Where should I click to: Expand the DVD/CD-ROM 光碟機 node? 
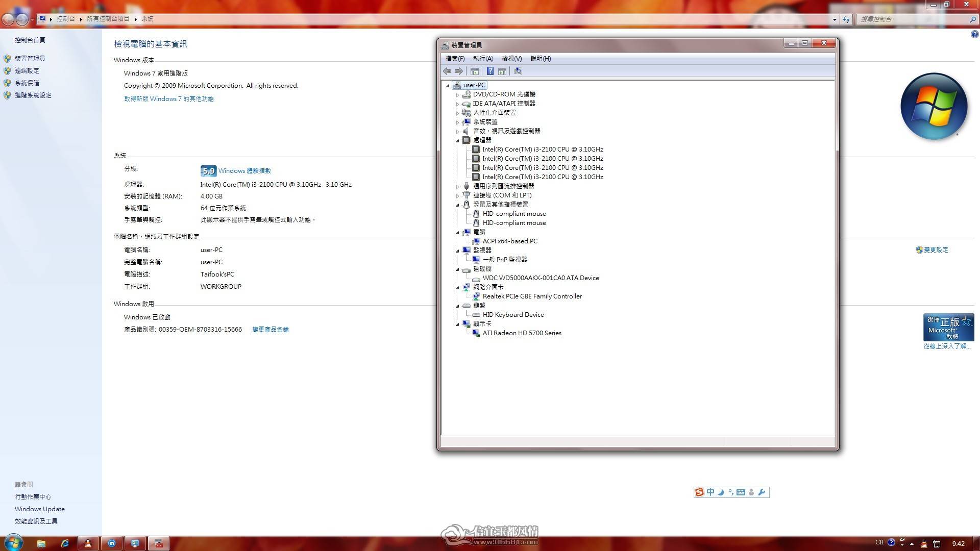coord(457,94)
